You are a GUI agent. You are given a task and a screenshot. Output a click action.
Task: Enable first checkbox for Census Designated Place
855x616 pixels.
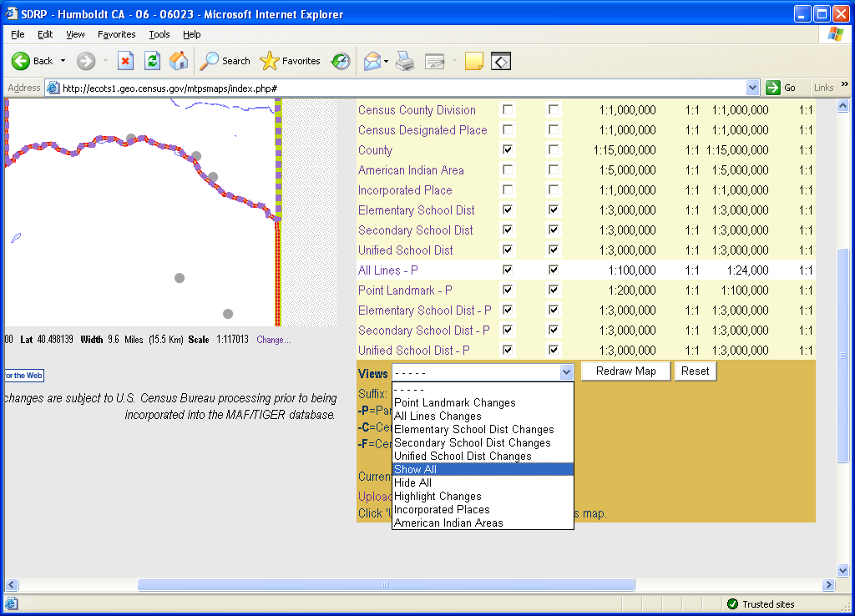coord(508,130)
